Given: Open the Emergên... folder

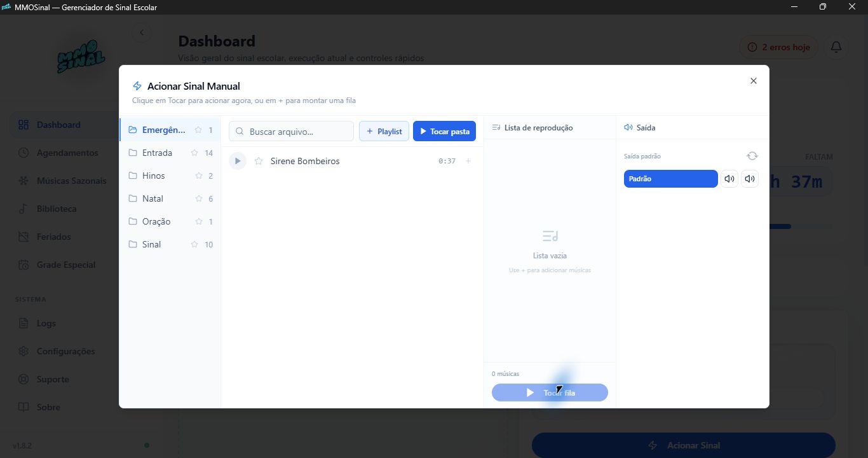Looking at the screenshot, I should 170,130.
